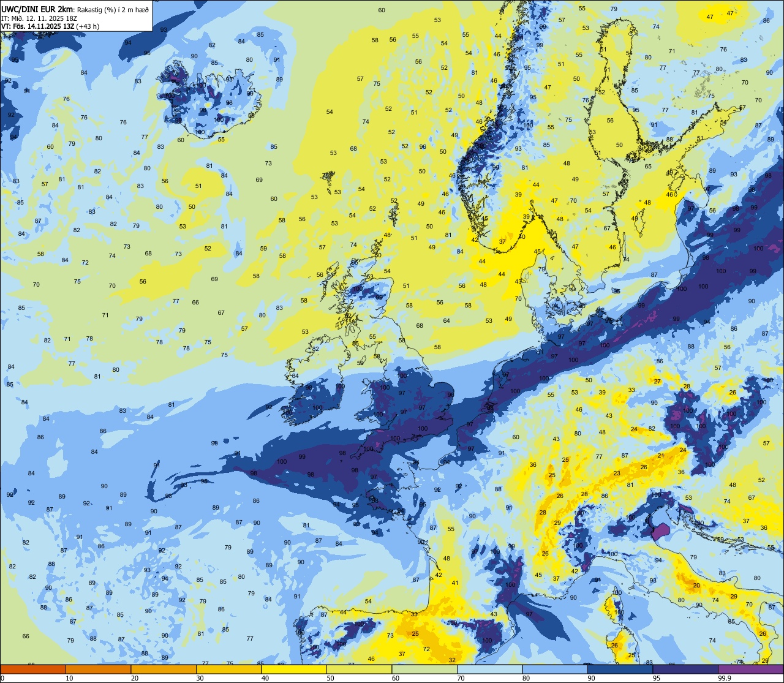Click the dark blue 90–95 legend segment
Image resolution: width=784 pixels, height=683 pixels.
tap(620, 670)
